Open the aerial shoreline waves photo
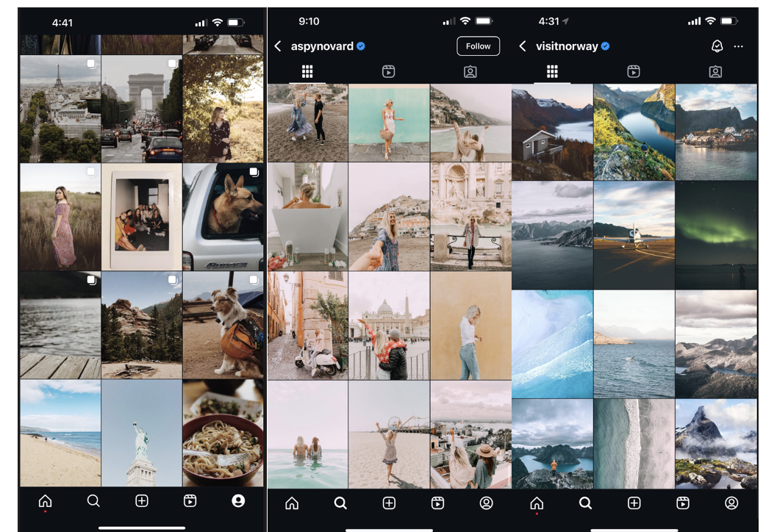The width and height of the screenshot is (763, 532). (x=634, y=444)
